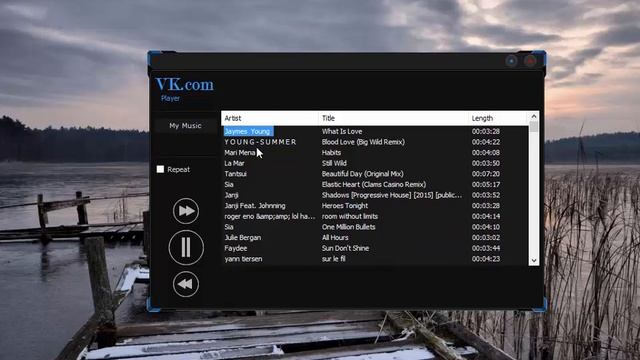The width and height of the screenshot is (640, 360).
Task: Click the length value 00:04:23
Action: point(486,259)
